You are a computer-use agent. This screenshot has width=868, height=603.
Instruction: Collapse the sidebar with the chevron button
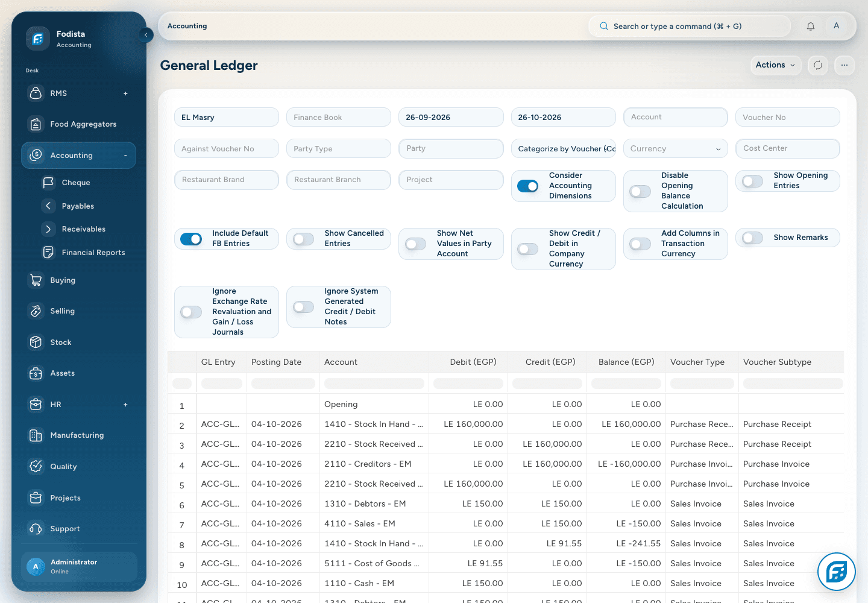[x=146, y=35]
